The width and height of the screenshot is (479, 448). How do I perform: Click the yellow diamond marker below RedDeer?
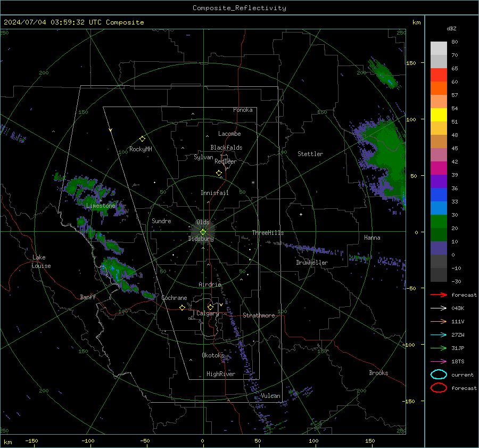[219, 173]
